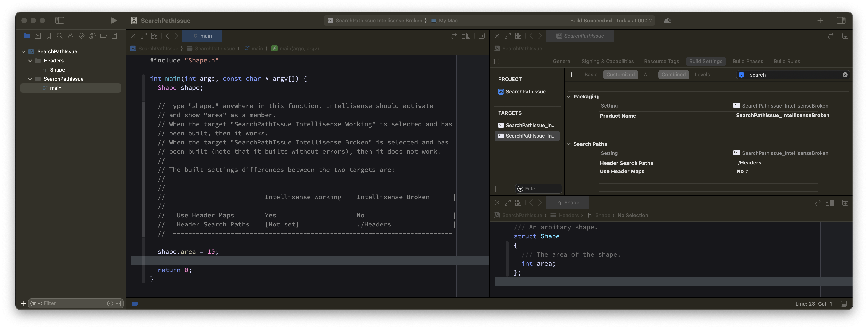Show All build settings
868x329 pixels.
(646, 75)
